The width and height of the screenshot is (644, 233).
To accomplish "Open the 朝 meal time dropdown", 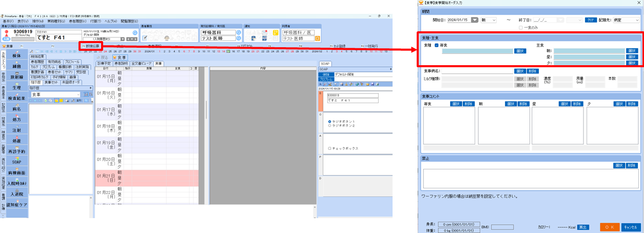I will tap(488, 20).
